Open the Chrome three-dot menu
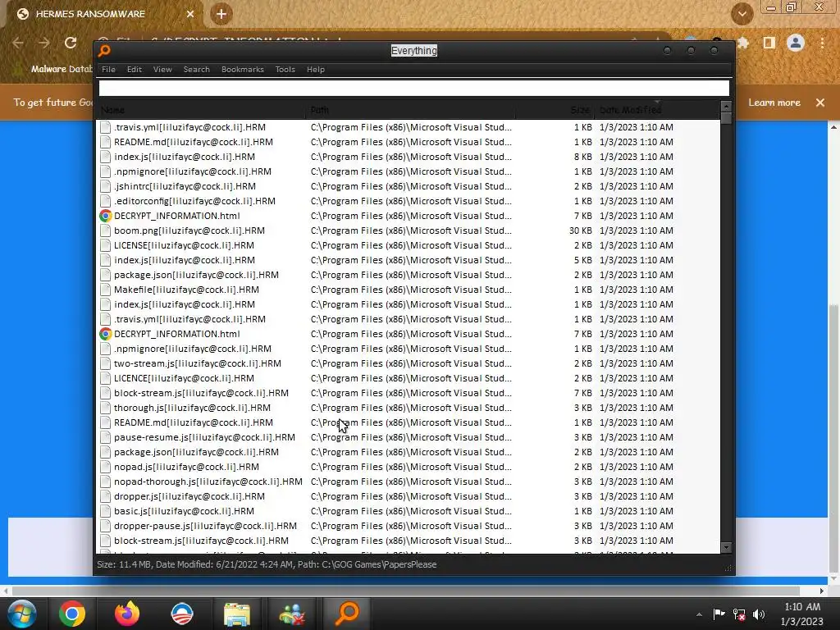The width and height of the screenshot is (840, 630). point(822,43)
